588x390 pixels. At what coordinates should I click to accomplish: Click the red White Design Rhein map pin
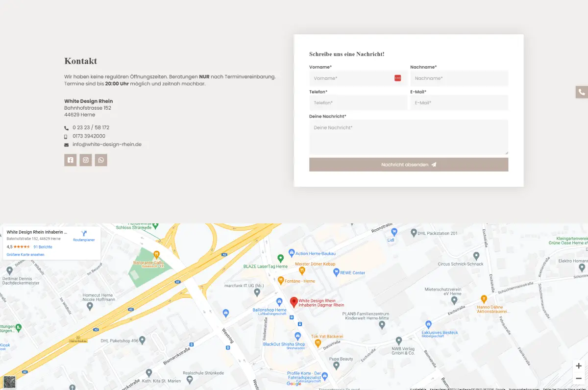point(294,302)
